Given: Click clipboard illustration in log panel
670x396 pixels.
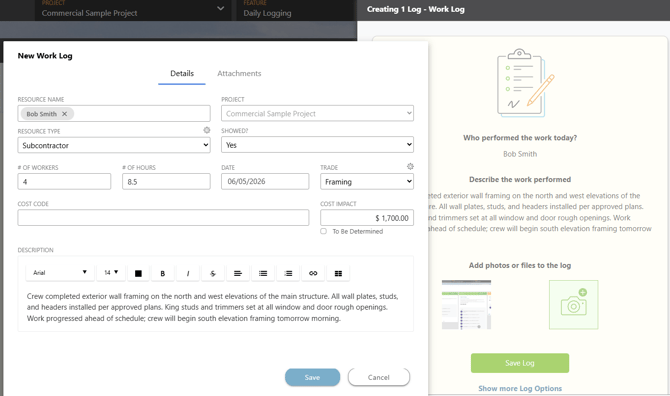Looking at the screenshot, I should pos(526,83).
